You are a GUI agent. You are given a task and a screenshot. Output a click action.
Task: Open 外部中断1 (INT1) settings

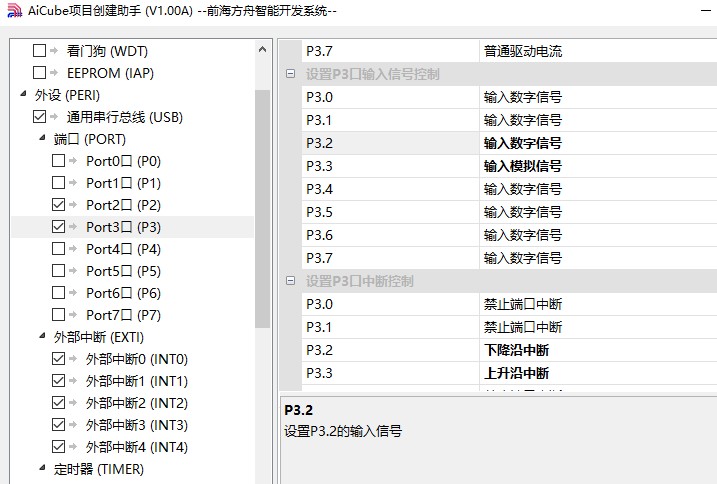pos(137,381)
